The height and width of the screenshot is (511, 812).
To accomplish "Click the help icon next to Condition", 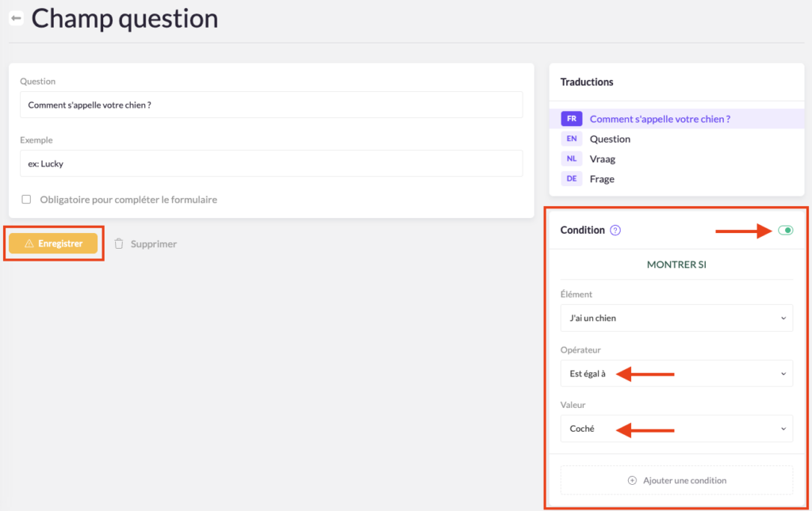I will point(615,231).
